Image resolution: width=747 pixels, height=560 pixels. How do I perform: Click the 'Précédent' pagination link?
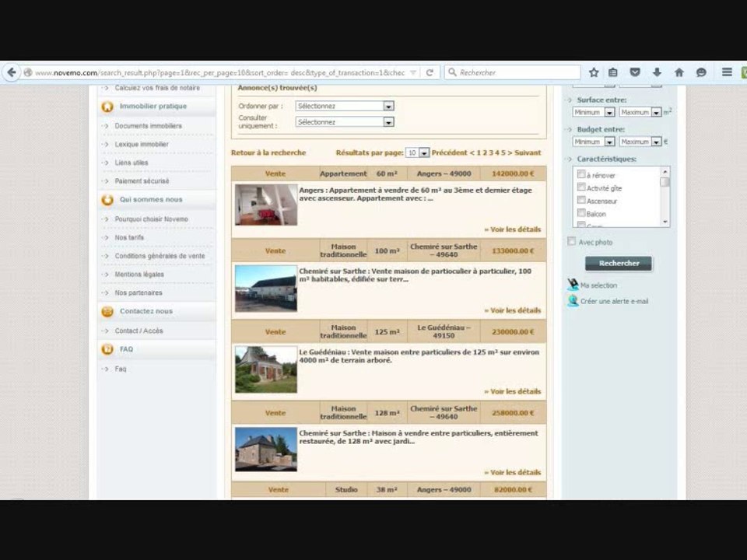449,153
